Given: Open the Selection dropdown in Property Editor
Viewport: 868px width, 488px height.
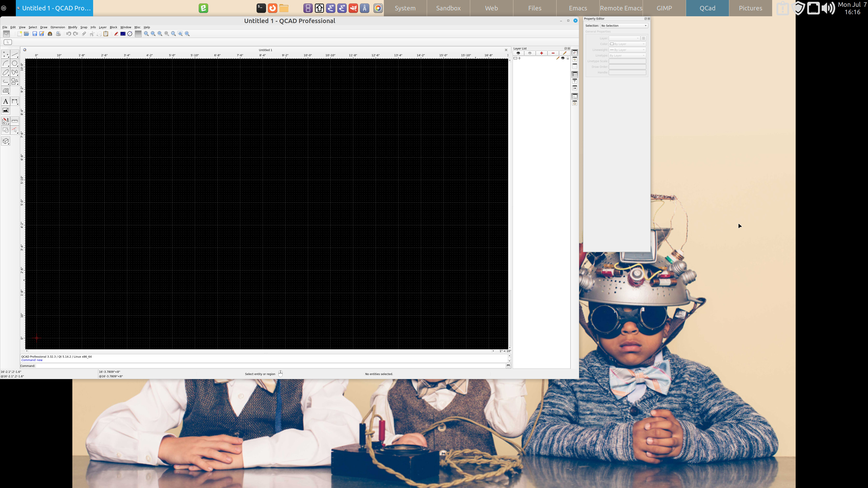Looking at the screenshot, I should tap(624, 26).
